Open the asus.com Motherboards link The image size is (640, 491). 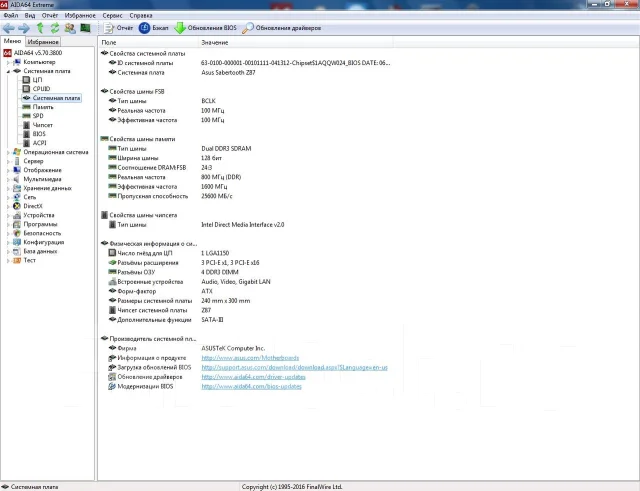[x=250, y=358]
